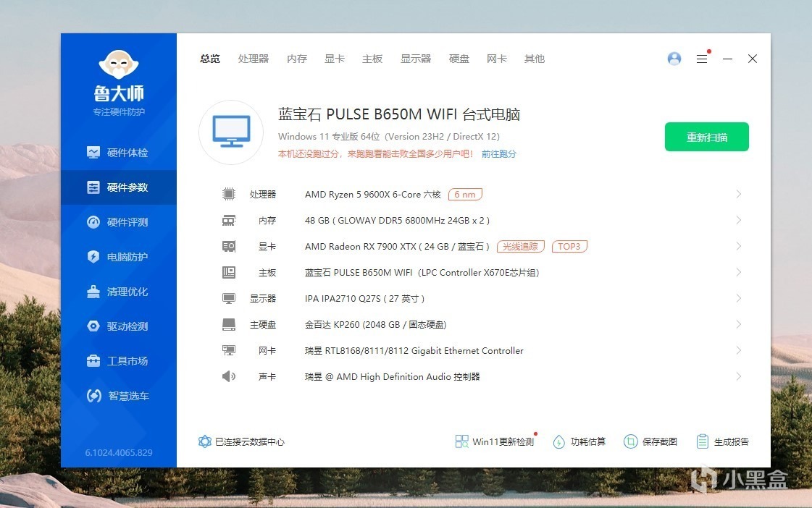The width and height of the screenshot is (812, 508).
Task: Click 48 GB GLOWAY DDR5 memory text
Action: 397,221
